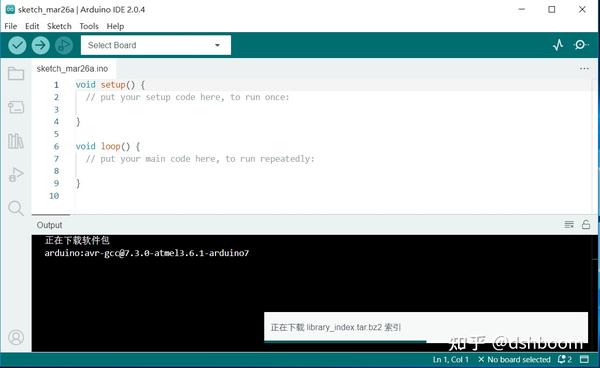Screen dimensions: 600x368
Task: Click the Upload arrow button
Action: tap(41, 45)
